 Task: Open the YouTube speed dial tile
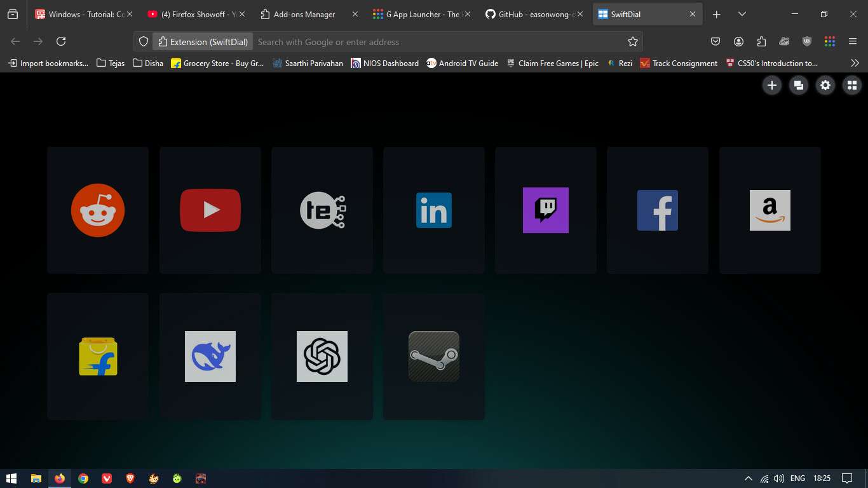pyautogui.click(x=210, y=210)
